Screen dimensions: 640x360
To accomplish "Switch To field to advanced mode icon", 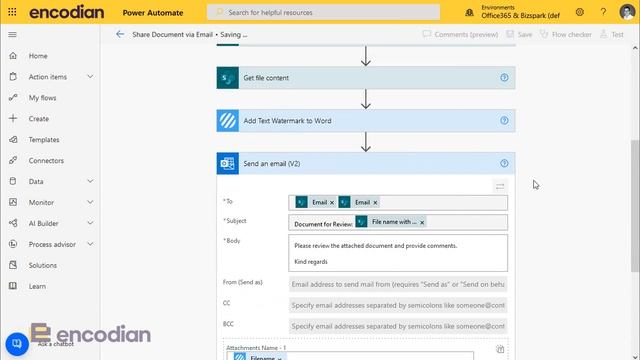I will click(x=500, y=187).
